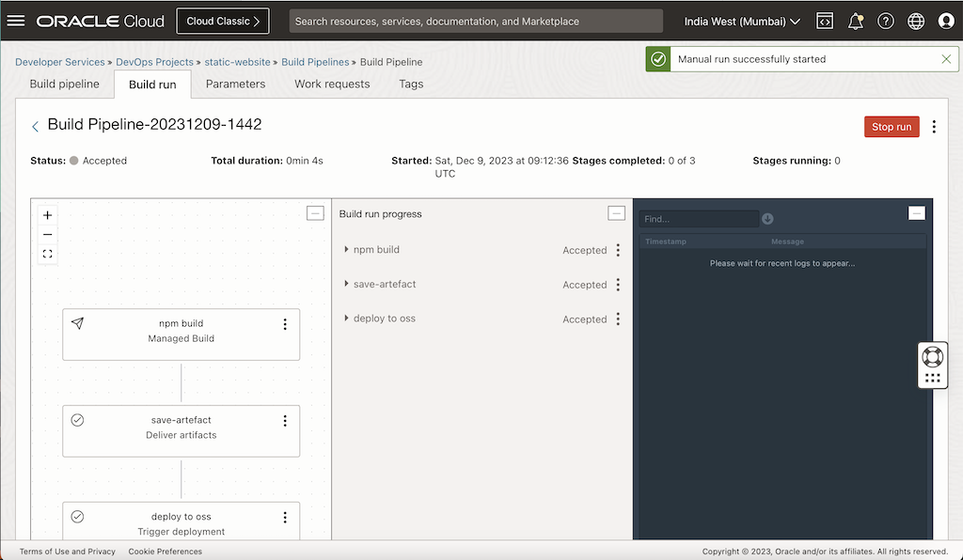963x560 pixels.
Task: Open the notifications bell
Action: [x=855, y=20]
